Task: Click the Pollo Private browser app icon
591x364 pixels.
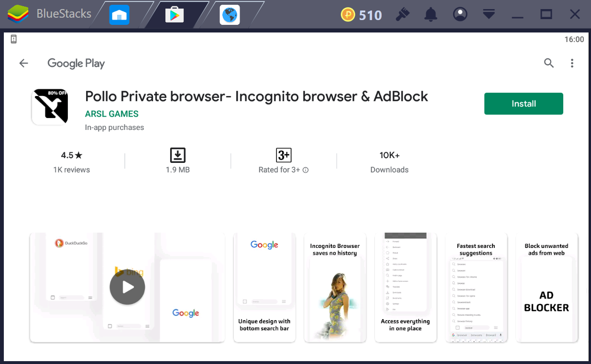Action: coord(50,106)
